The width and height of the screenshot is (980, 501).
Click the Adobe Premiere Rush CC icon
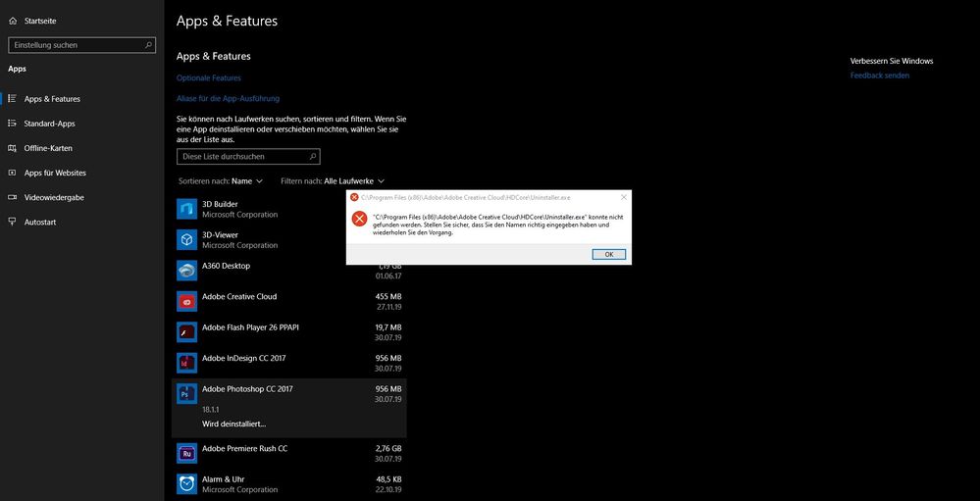186,454
